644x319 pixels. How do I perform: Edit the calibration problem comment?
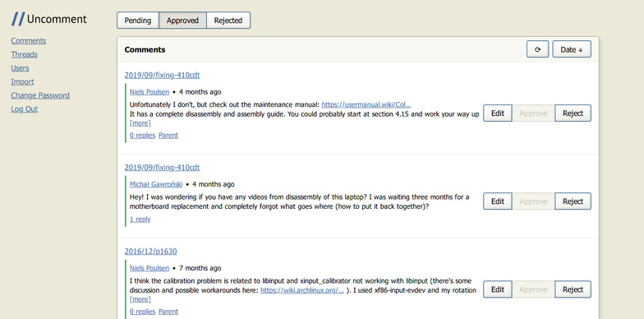point(498,289)
